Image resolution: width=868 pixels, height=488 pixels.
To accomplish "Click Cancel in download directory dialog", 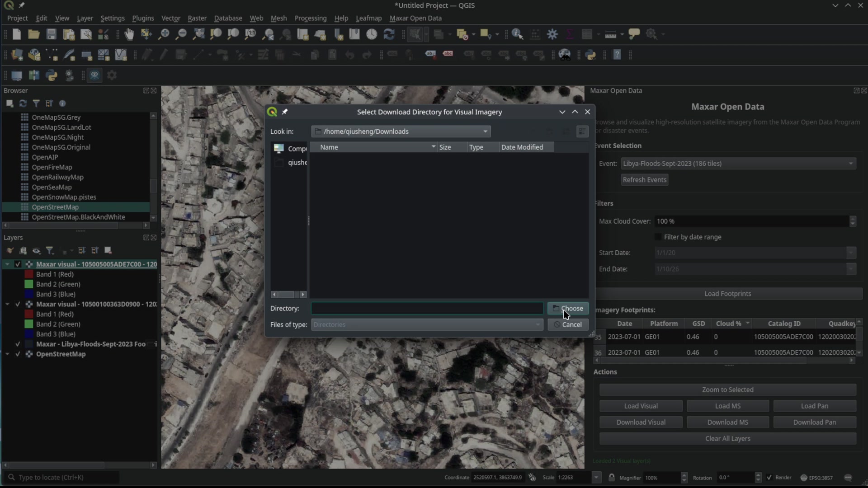I will point(568,324).
